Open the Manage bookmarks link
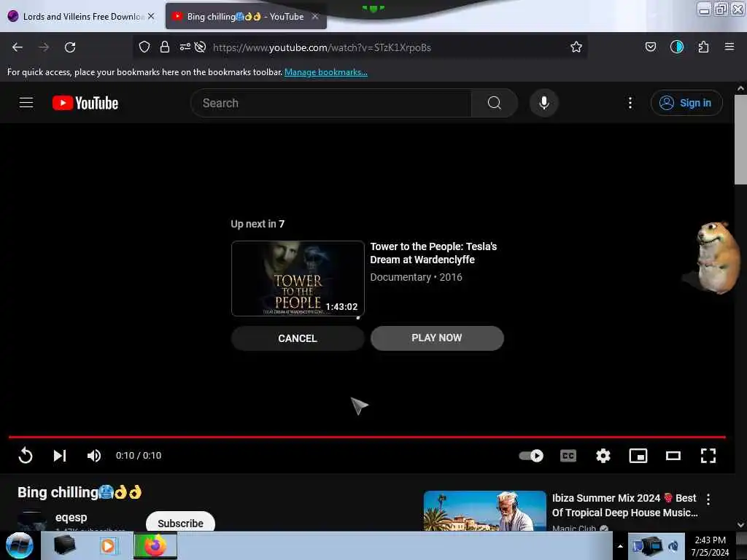 click(x=326, y=72)
